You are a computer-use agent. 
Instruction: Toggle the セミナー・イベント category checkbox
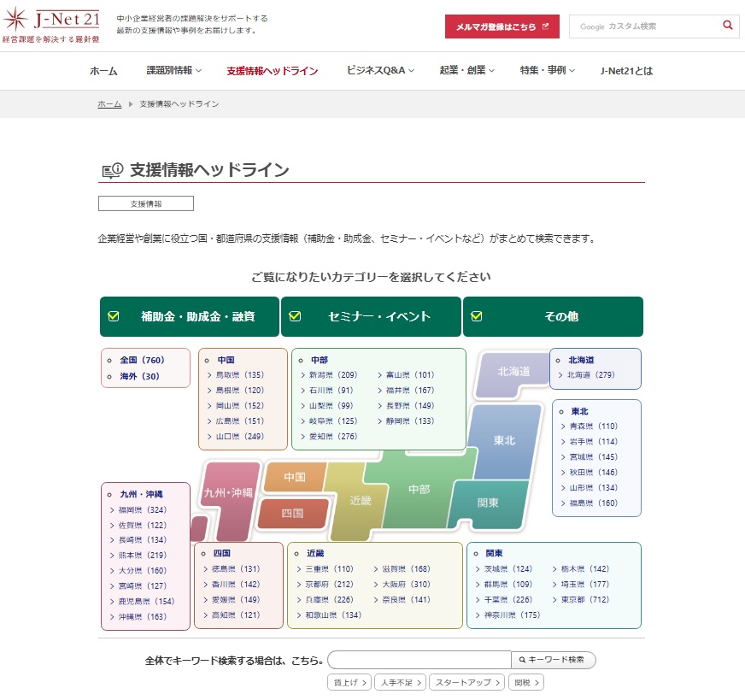click(x=296, y=316)
